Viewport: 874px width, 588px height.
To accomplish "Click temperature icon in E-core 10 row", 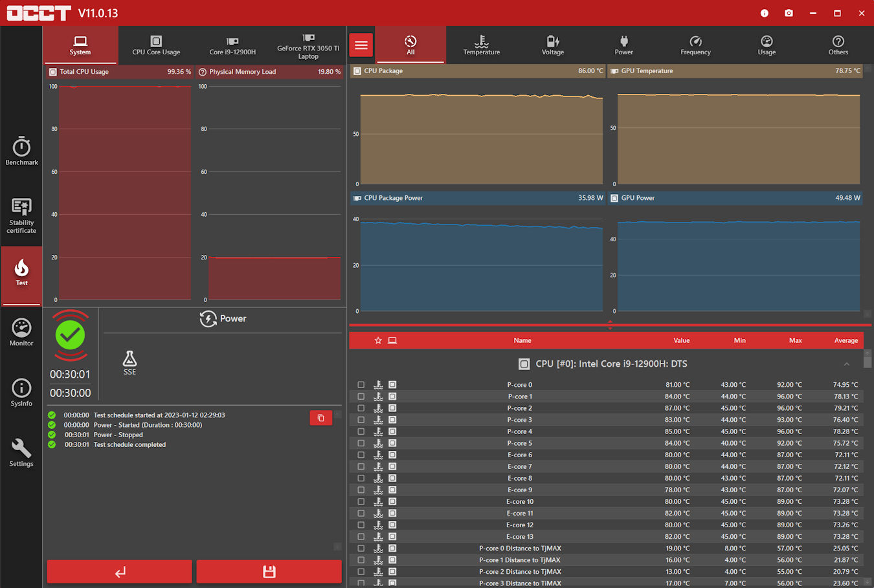I will pos(379,501).
